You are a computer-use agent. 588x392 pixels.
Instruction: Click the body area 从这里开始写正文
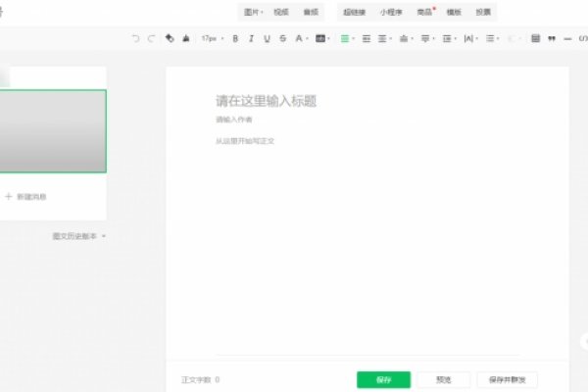[245, 141]
